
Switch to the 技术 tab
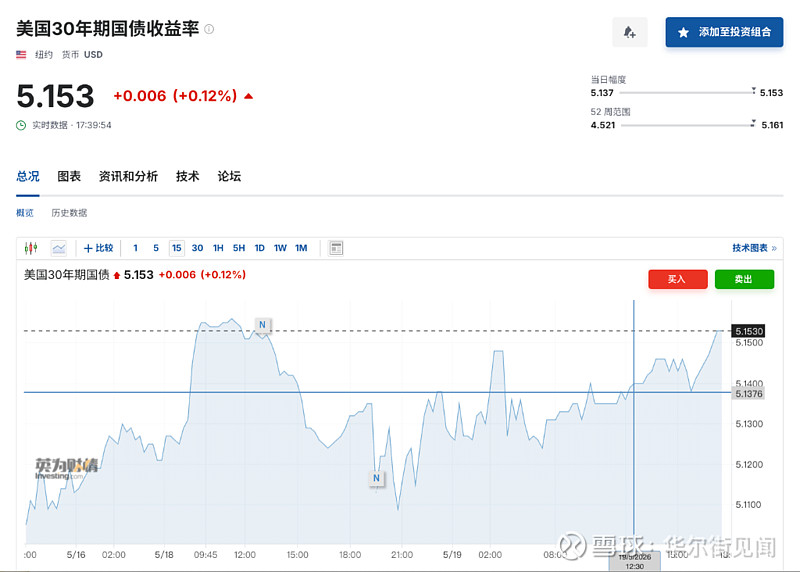(187, 177)
